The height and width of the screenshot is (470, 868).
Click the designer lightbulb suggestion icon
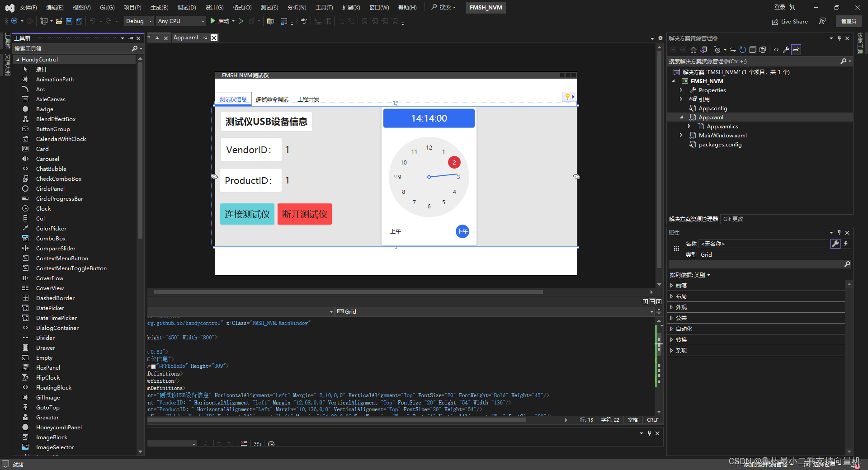pos(567,97)
